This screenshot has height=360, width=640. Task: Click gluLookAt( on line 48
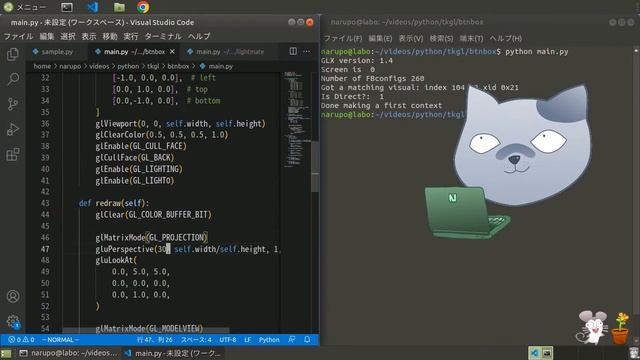tap(116, 260)
